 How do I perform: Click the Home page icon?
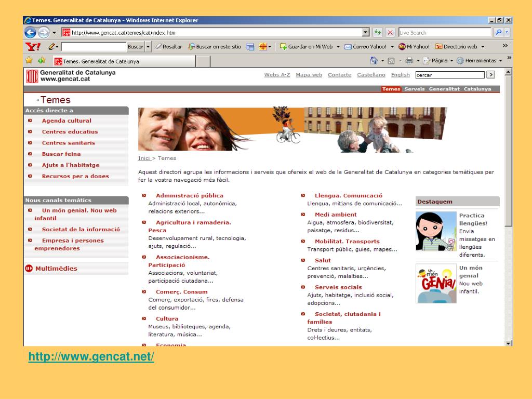point(374,60)
